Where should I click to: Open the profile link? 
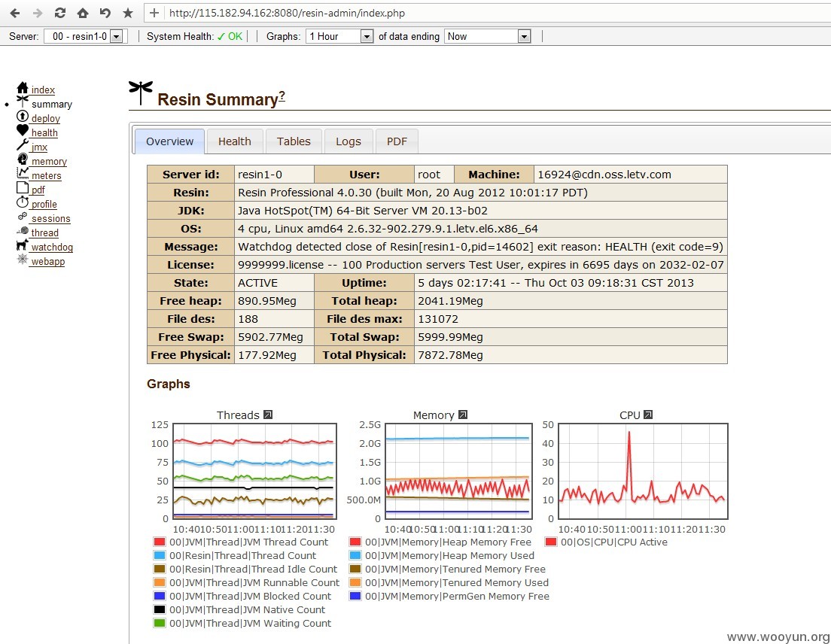pos(44,205)
